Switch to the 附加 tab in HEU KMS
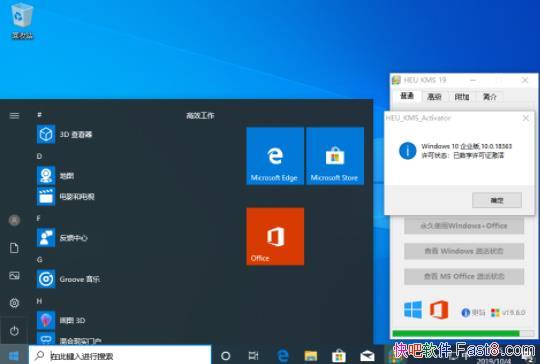The height and width of the screenshot is (364, 540). (x=462, y=97)
